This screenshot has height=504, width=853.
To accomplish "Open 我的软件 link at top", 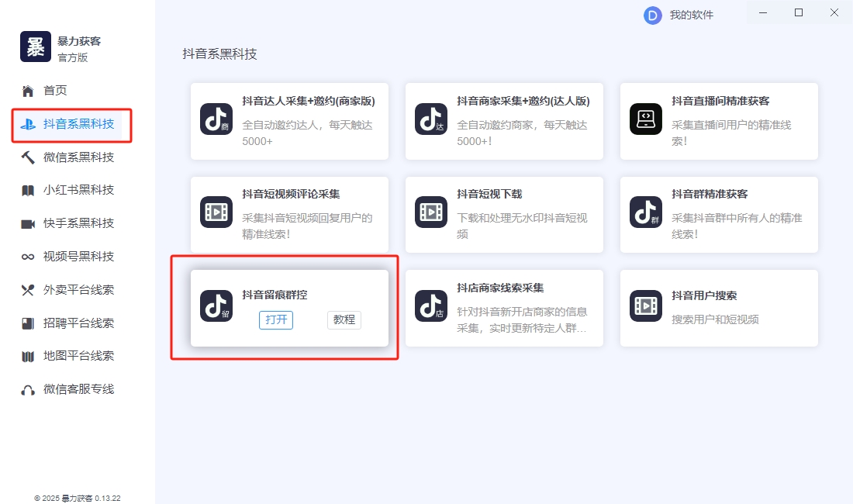I will (x=692, y=16).
